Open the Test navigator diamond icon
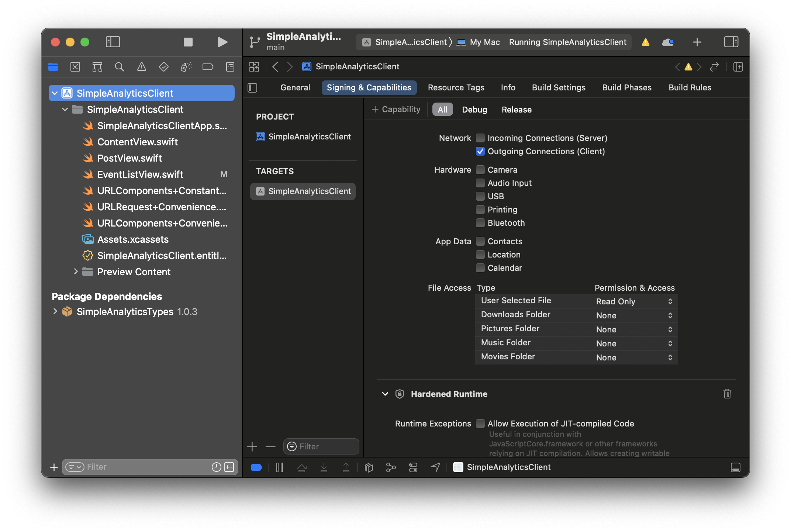The image size is (791, 532). click(164, 67)
